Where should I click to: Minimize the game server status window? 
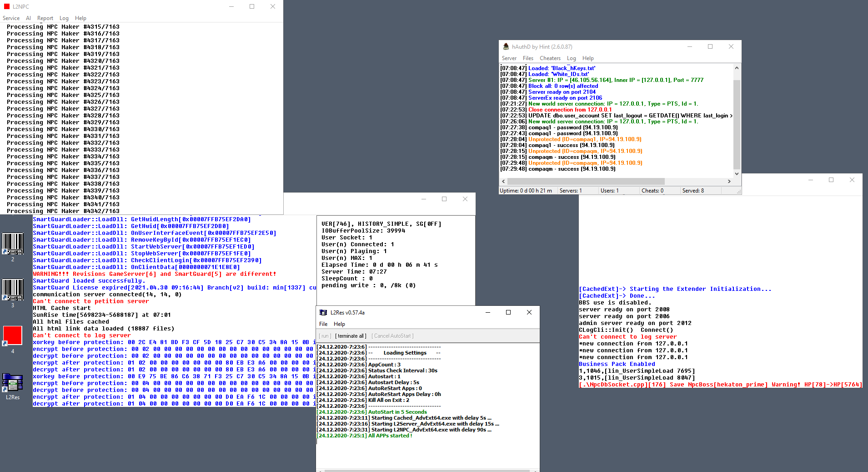click(x=424, y=199)
